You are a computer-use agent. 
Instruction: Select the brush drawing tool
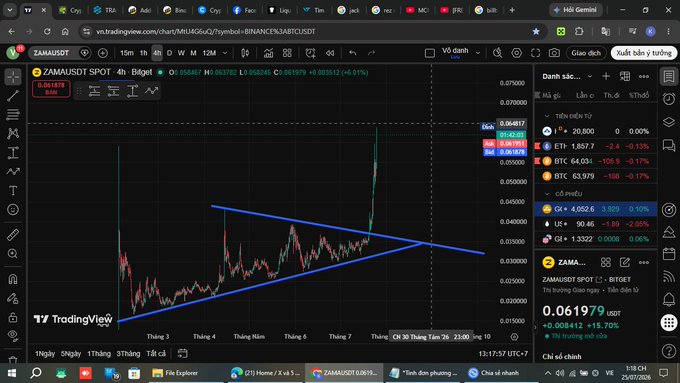click(13, 172)
